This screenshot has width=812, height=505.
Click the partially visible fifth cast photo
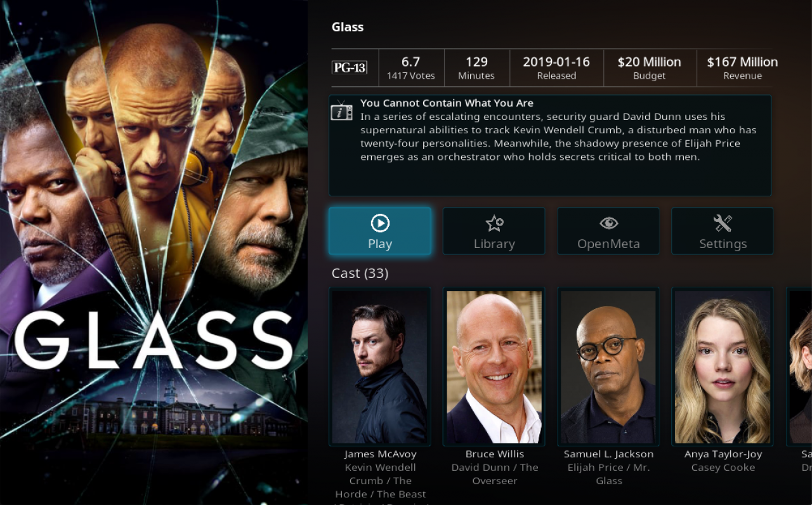click(x=800, y=367)
